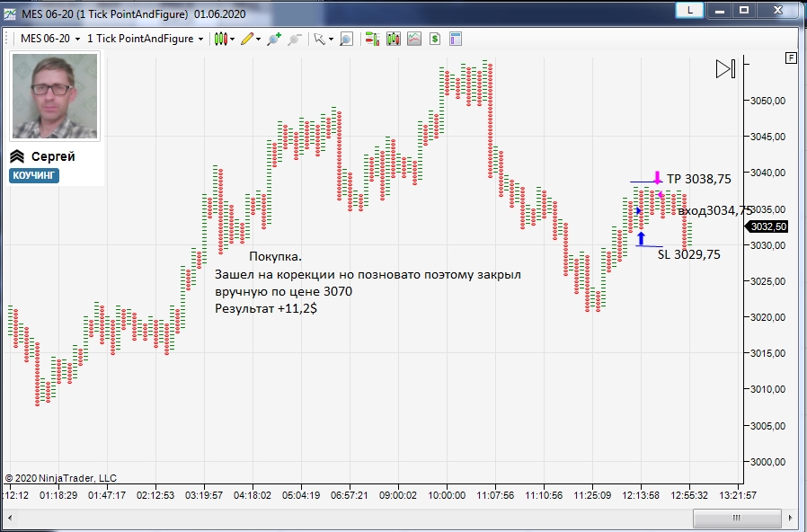Click the zoom frame magnifier icon

pyautogui.click(x=346, y=39)
